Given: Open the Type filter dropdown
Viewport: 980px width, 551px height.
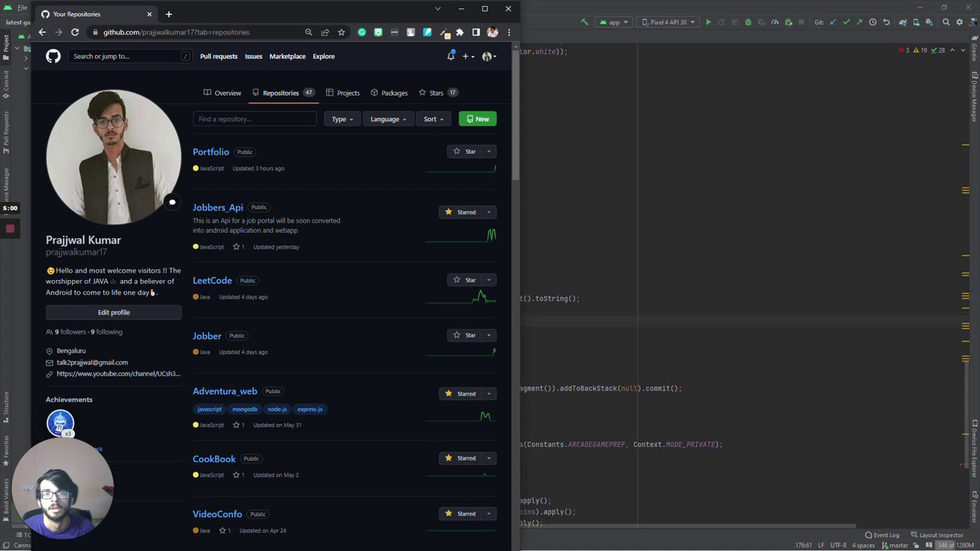Looking at the screenshot, I should click(341, 119).
